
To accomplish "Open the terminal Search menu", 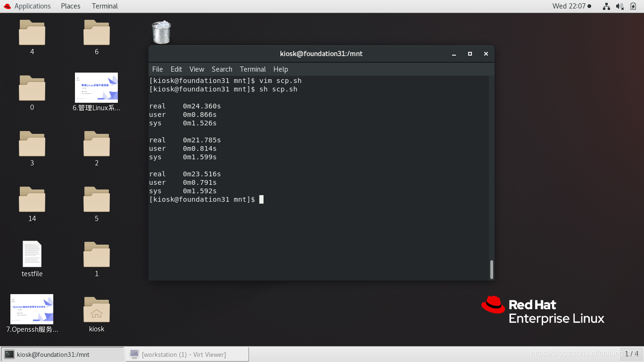I will 222,69.
